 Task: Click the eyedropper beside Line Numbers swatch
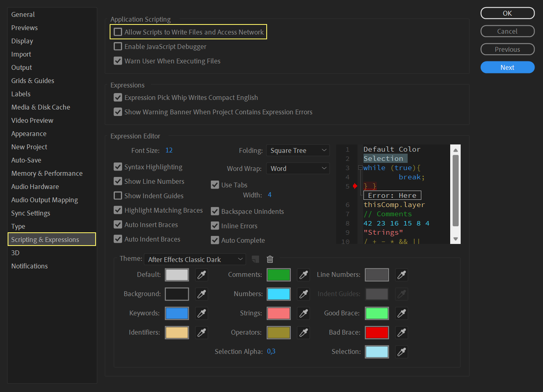pos(402,275)
